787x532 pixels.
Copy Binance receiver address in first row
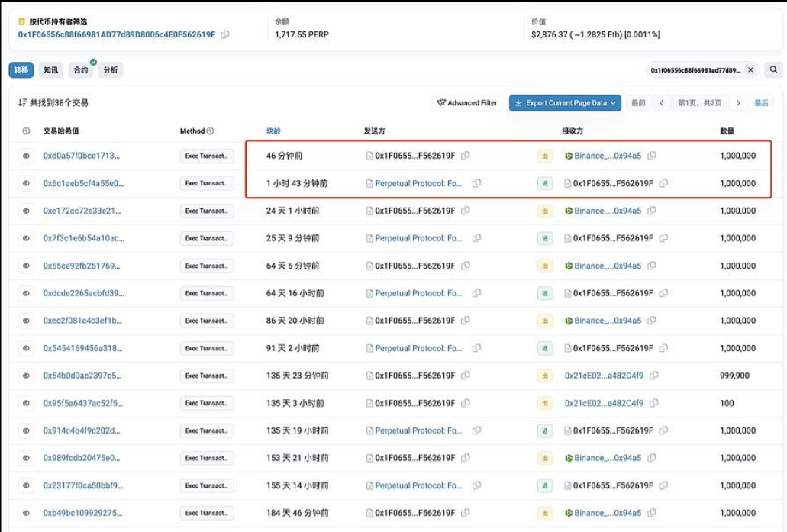651,156
